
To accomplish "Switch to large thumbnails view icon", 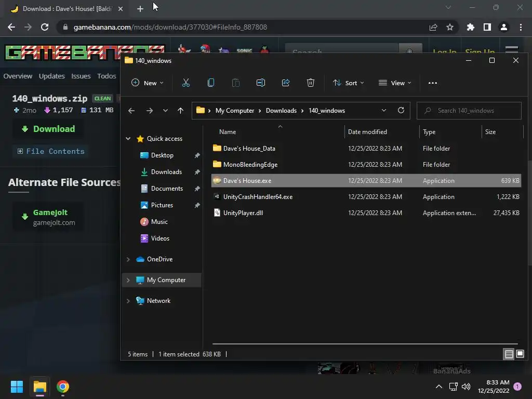I will coord(520,354).
